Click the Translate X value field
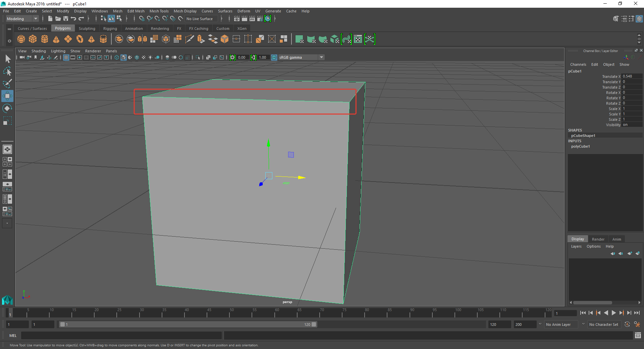Screen dimensions: 644x349 (x=632, y=77)
